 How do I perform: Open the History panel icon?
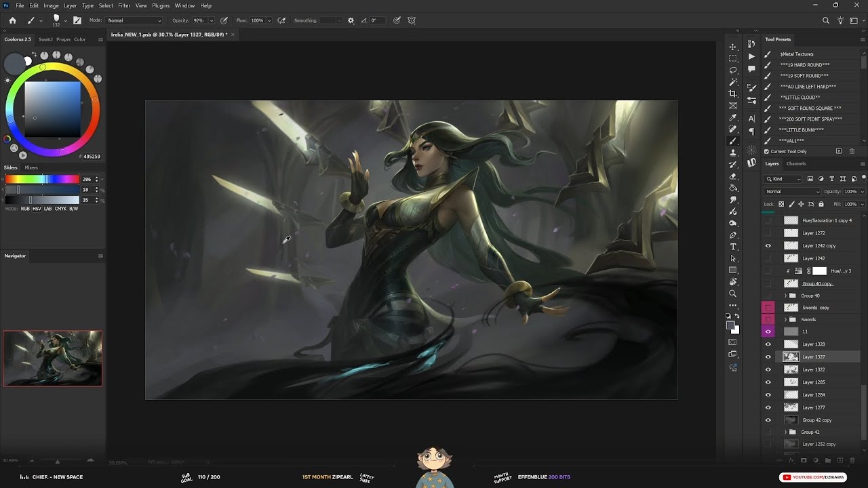point(751,44)
